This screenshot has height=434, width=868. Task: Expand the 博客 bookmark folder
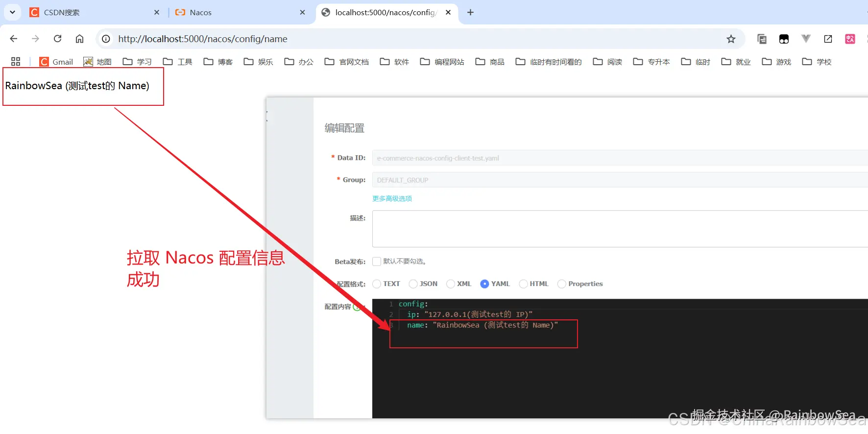point(218,62)
